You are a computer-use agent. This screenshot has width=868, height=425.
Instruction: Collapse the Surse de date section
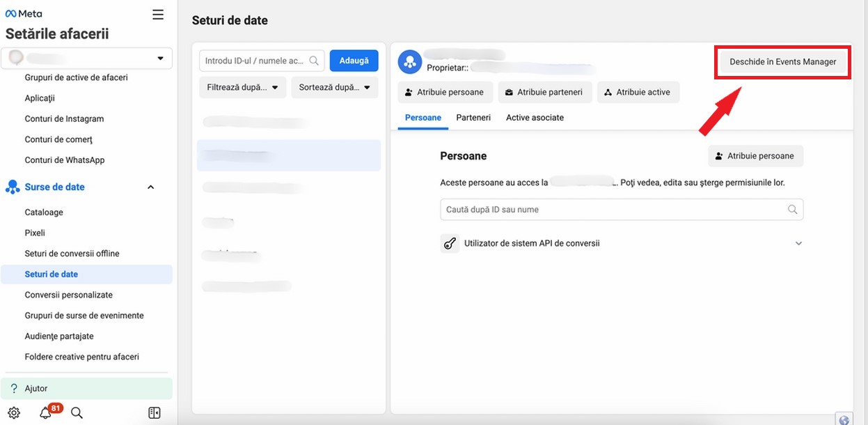click(150, 187)
